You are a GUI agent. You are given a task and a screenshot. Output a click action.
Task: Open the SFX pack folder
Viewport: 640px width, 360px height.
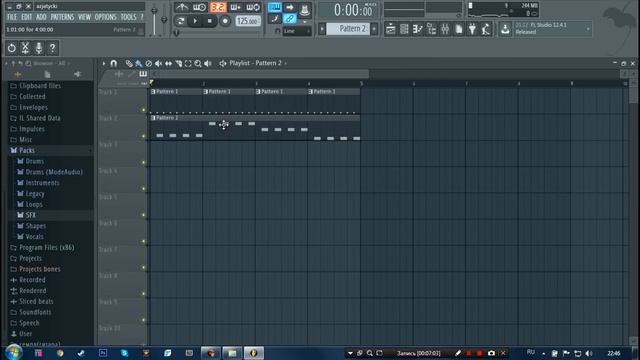(31, 215)
